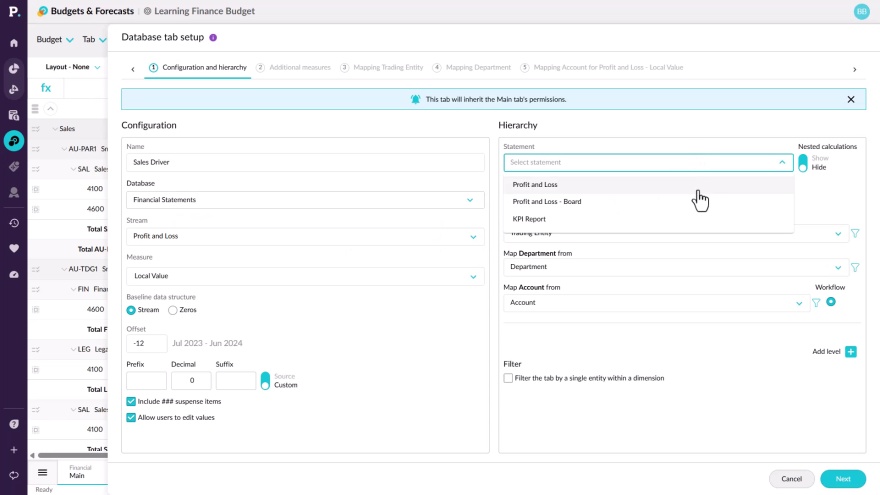The height and width of the screenshot is (495, 880).
Task: Open the dashboard gauge sidebar icon
Action: point(13,274)
